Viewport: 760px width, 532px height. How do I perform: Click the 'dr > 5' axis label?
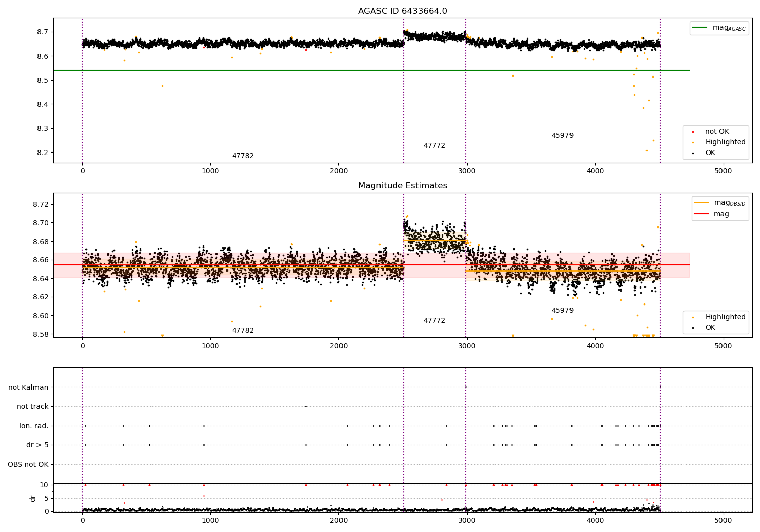pyautogui.click(x=37, y=445)
